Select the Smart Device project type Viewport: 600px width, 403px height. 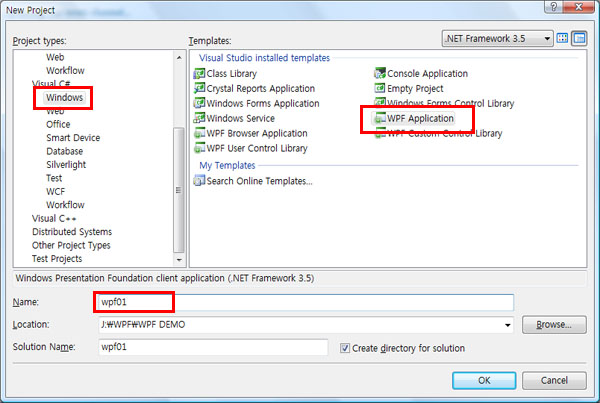coord(73,138)
